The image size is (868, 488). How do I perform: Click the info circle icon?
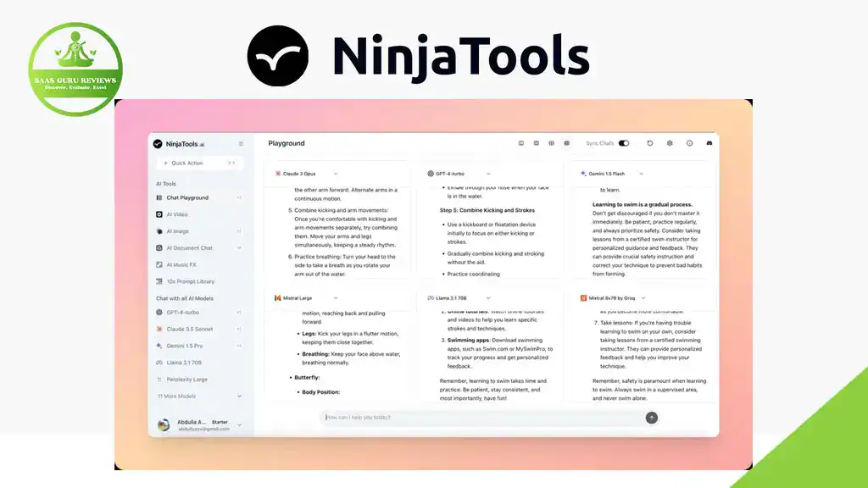tap(690, 143)
